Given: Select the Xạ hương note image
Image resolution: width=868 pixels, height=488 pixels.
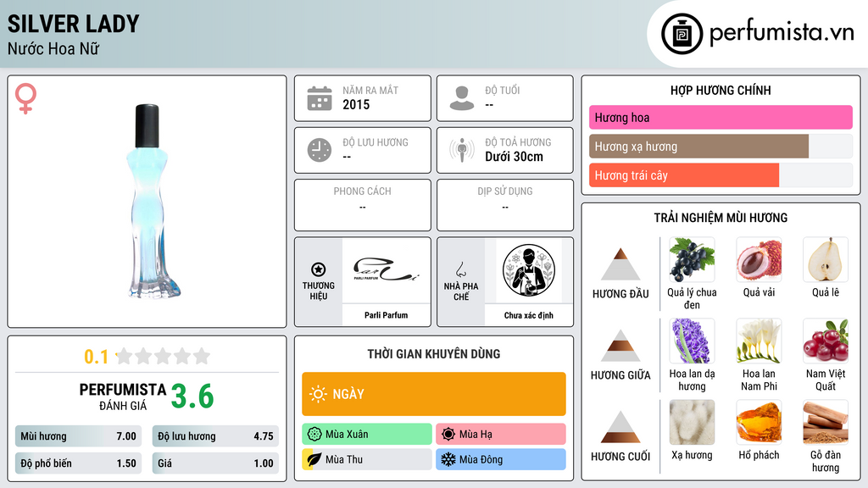Looking at the screenshot, I should pos(692,422).
